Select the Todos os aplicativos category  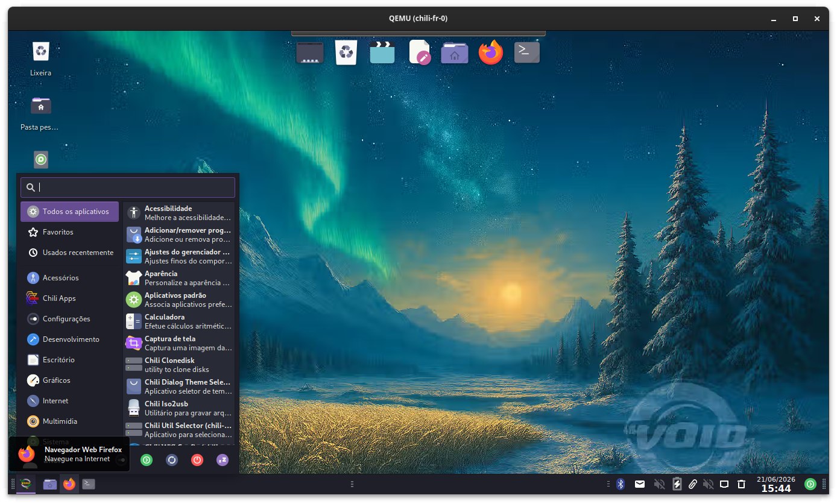[69, 212]
